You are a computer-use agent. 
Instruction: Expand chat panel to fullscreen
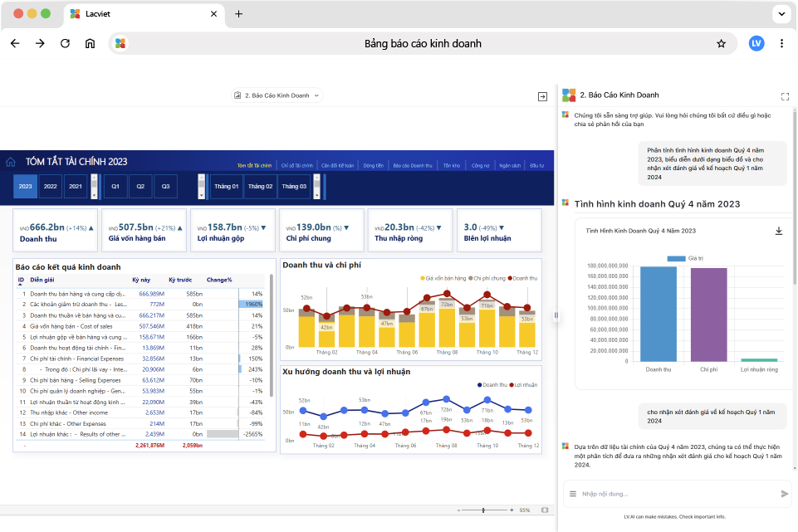pyautogui.click(x=785, y=96)
